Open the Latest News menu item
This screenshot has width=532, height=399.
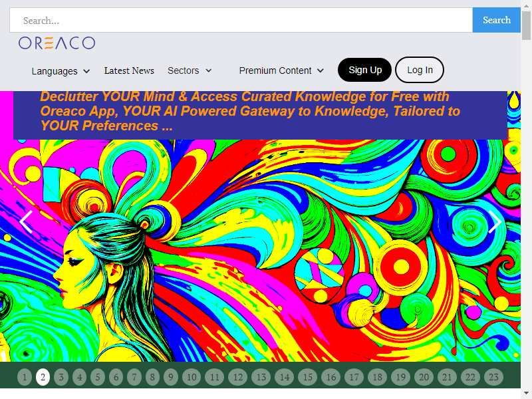(129, 70)
